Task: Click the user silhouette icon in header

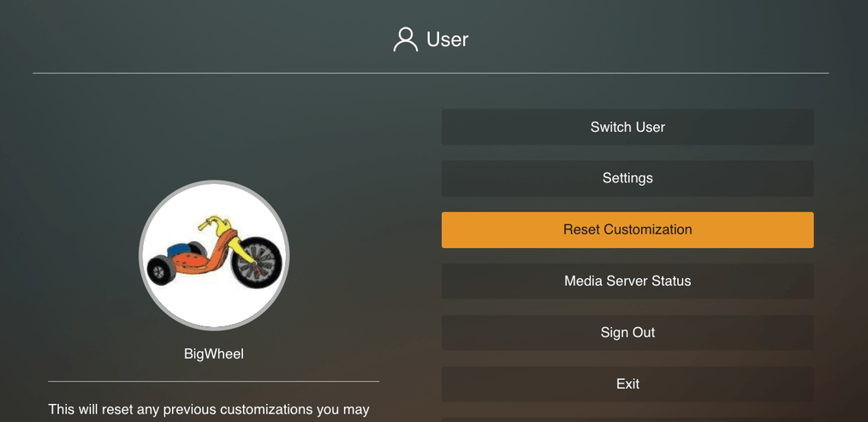Action: (x=405, y=39)
